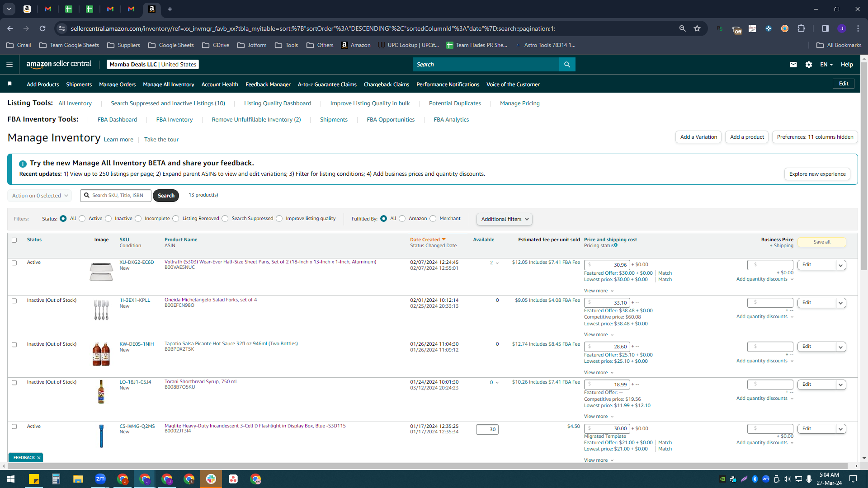Expand Add quantity discounts for Torani row
868x488 pixels.
(765, 399)
